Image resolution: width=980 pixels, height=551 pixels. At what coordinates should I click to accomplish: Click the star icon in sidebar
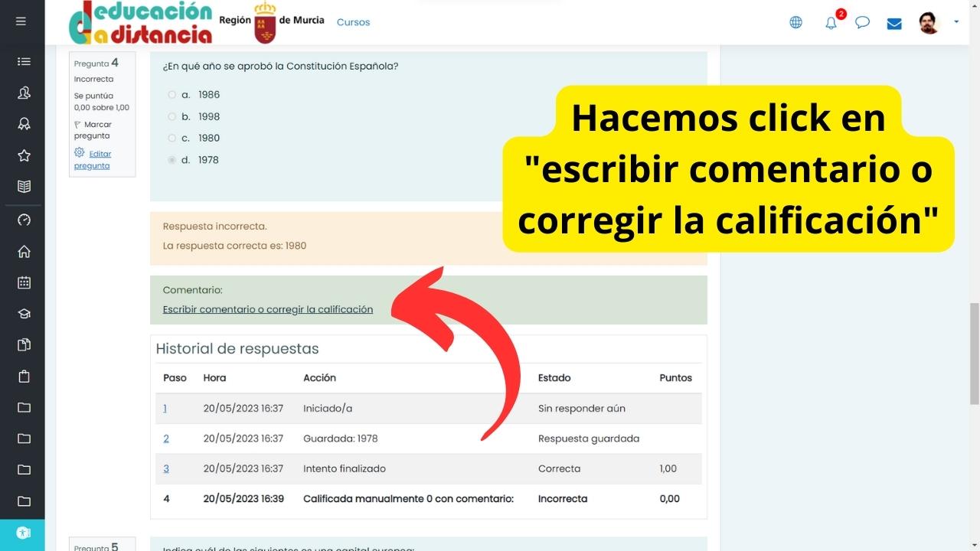click(x=24, y=156)
